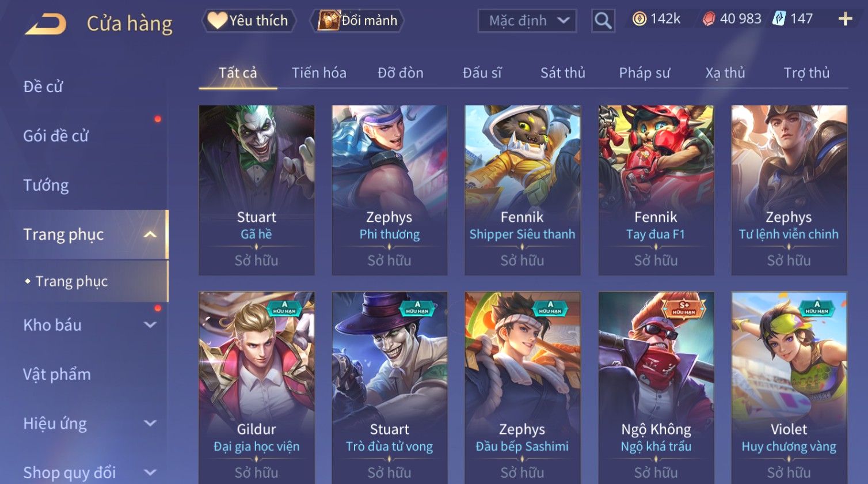
Task: Click the back arrow icon
Action: tap(45, 24)
